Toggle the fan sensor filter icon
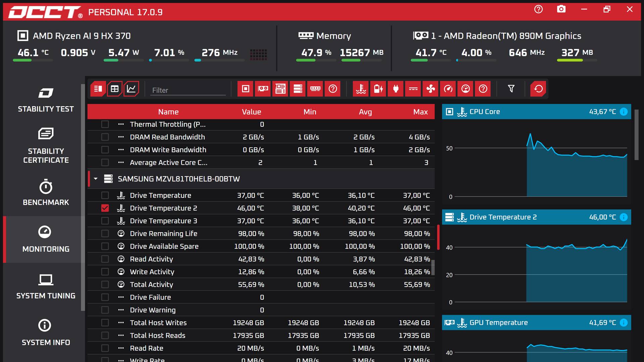 [x=431, y=89]
